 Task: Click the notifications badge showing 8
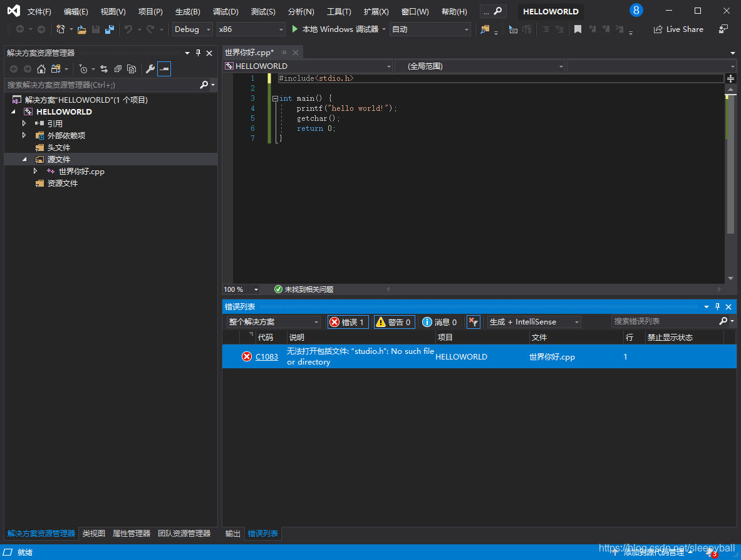(x=636, y=10)
